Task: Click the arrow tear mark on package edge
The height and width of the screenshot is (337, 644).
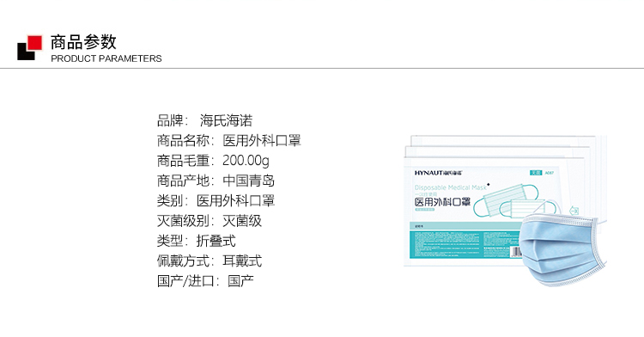Action: [574, 211]
